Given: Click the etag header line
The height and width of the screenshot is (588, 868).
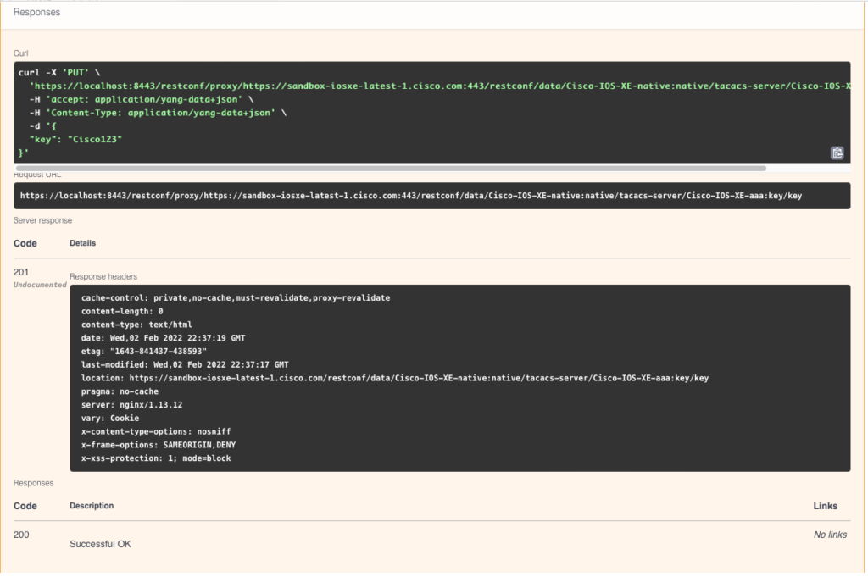Looking at the screenshot, I should (144, 352).
